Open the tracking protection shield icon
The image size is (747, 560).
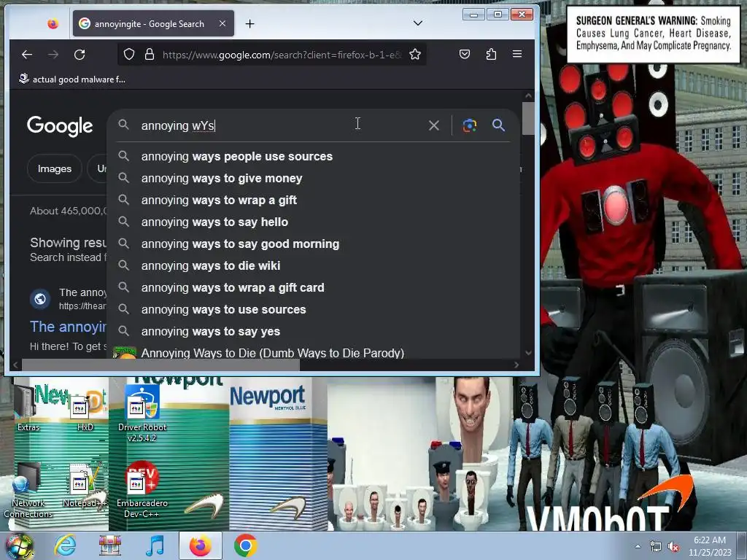(129, 54)
